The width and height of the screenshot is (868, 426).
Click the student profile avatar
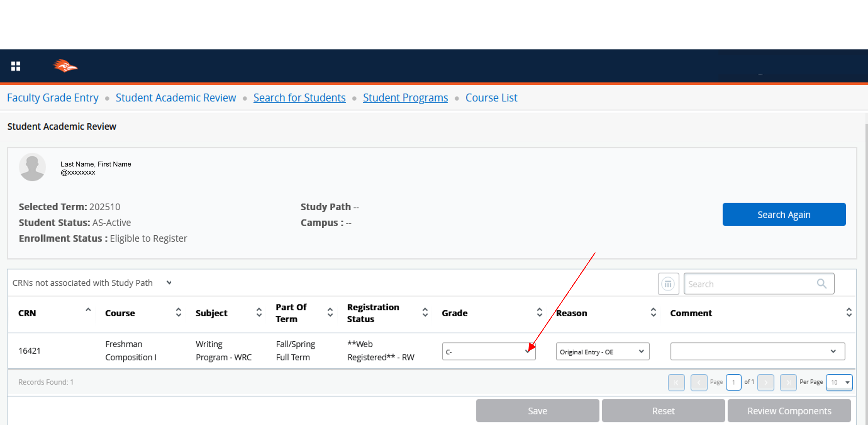(x=32, y=167)
